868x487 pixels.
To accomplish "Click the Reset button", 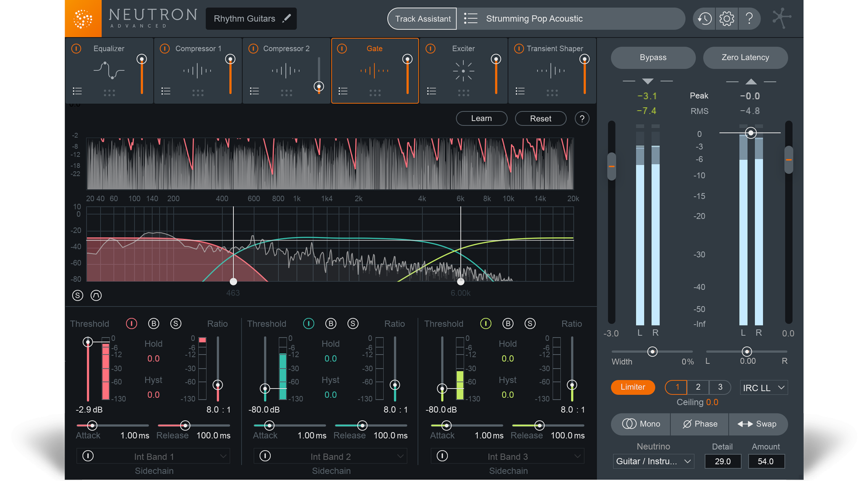I will (x=540, y=119).
